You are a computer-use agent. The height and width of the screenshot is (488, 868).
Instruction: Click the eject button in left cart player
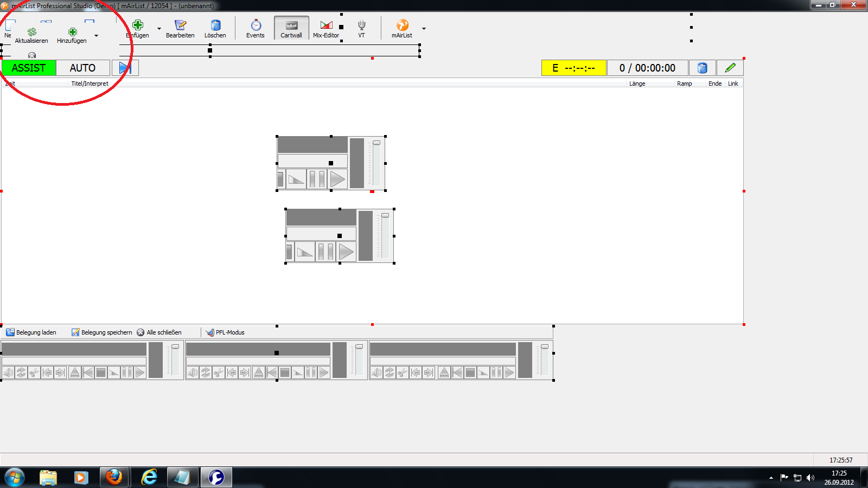click(x=75, y=373)
